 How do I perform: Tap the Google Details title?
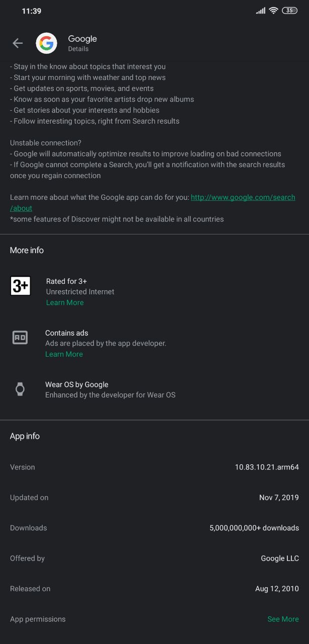point(82,43)
